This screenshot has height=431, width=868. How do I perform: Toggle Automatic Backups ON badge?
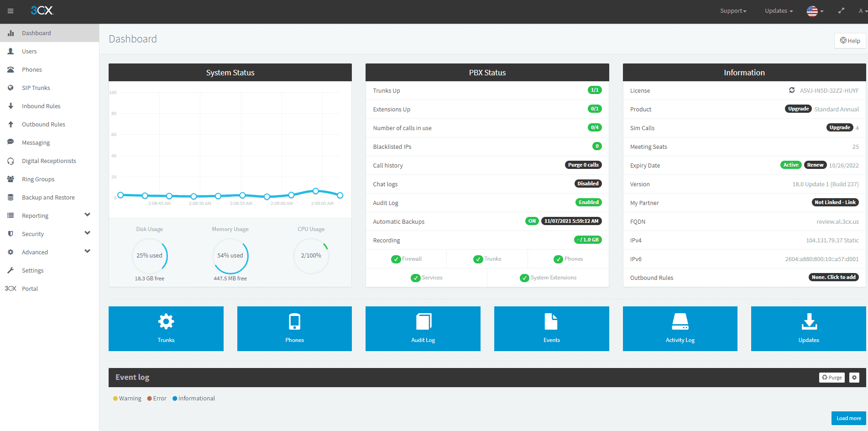coord(532,221)
